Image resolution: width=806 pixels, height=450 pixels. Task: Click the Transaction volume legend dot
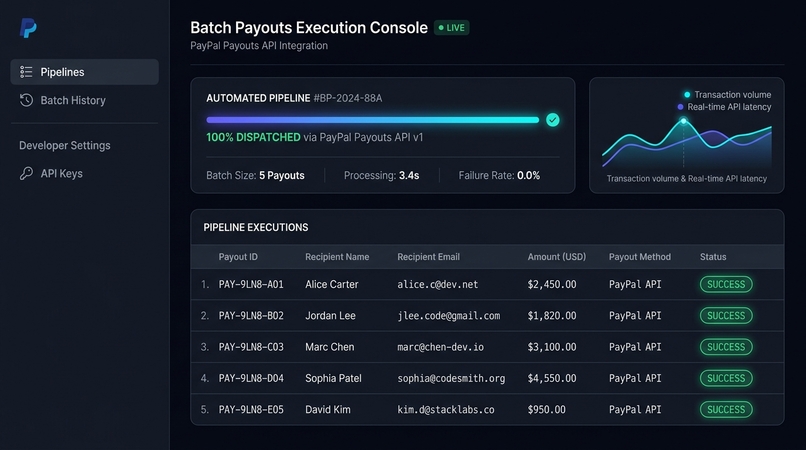pos(687,95)
